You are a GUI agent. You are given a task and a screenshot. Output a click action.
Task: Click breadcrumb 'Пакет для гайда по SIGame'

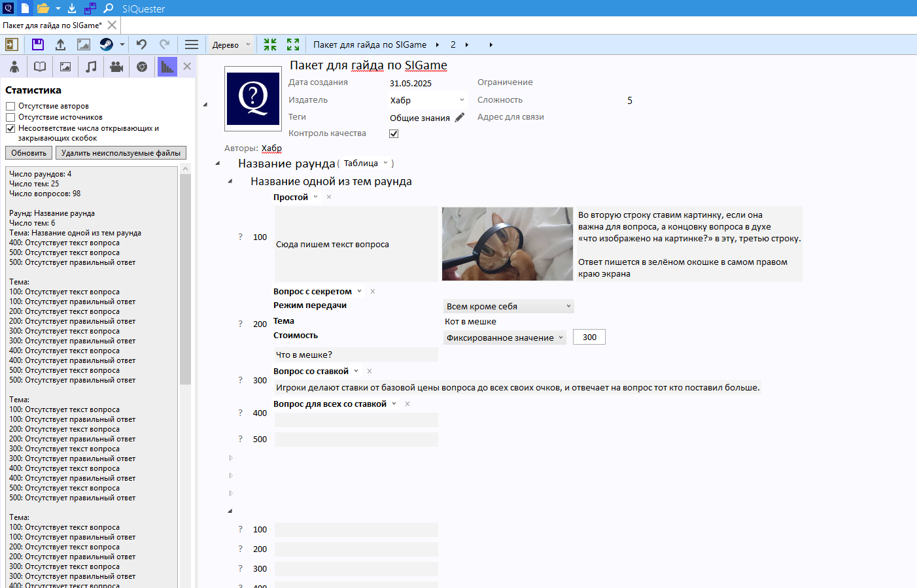tap(370, 44)
